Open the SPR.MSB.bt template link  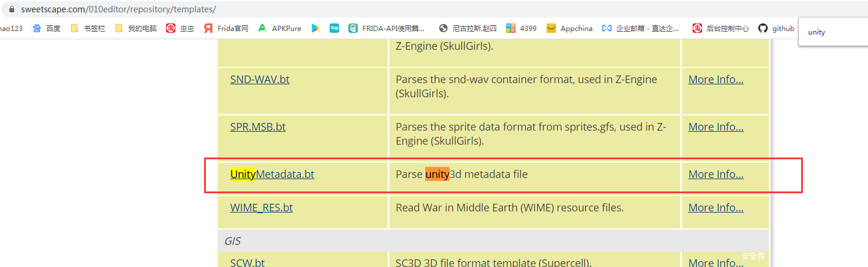(x=258, y=126)
